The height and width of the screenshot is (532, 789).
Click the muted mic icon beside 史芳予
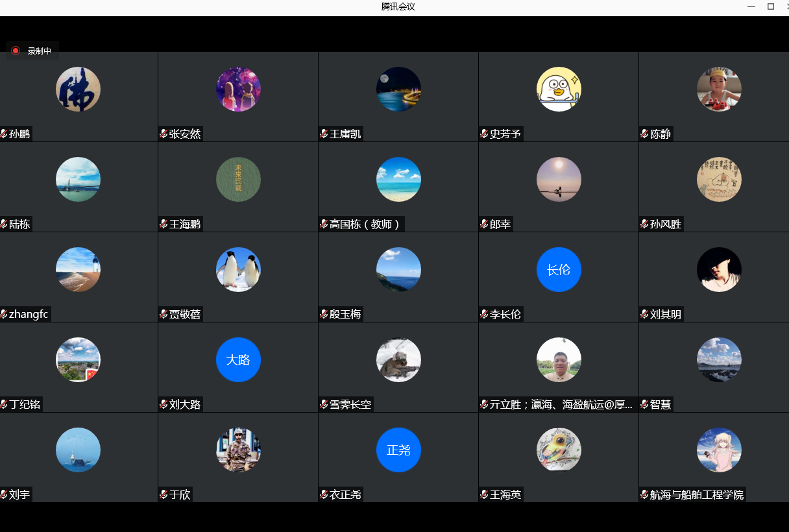(x=484, y=134)
